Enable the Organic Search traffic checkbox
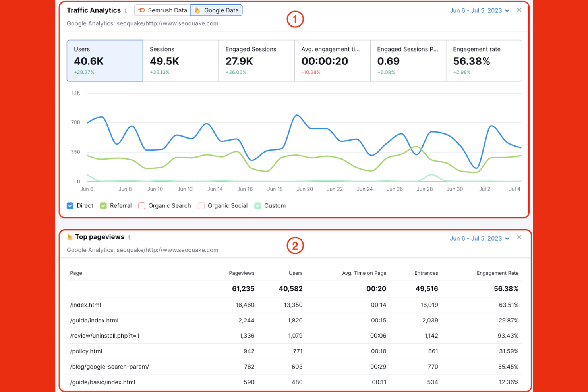 click(142, 206)
